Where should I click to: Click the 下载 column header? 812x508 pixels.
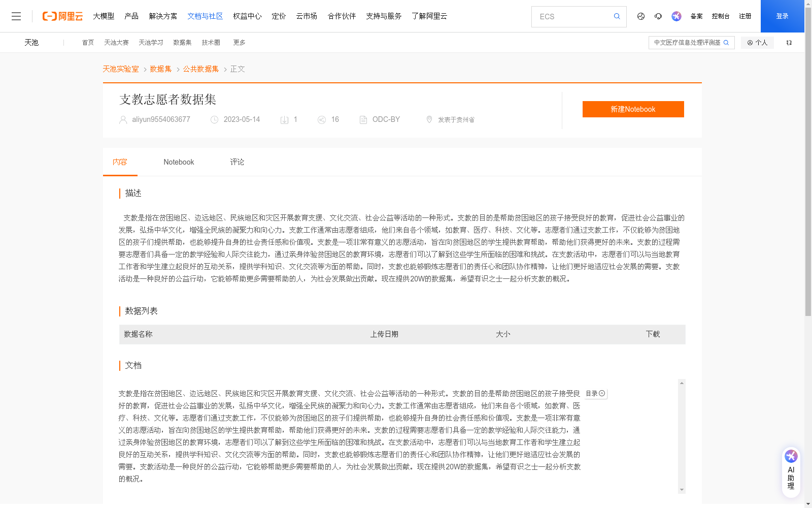pos(653,334)
